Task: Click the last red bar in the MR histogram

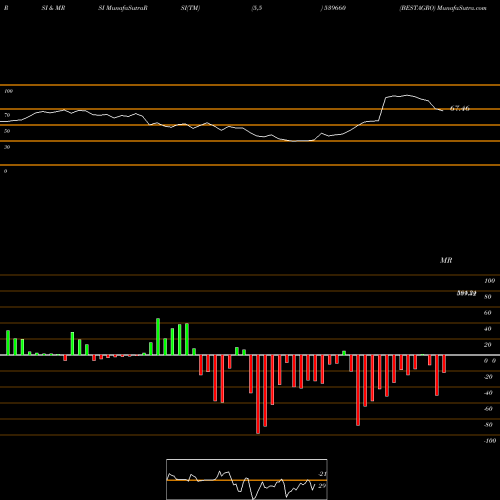Action: point(444,364)
